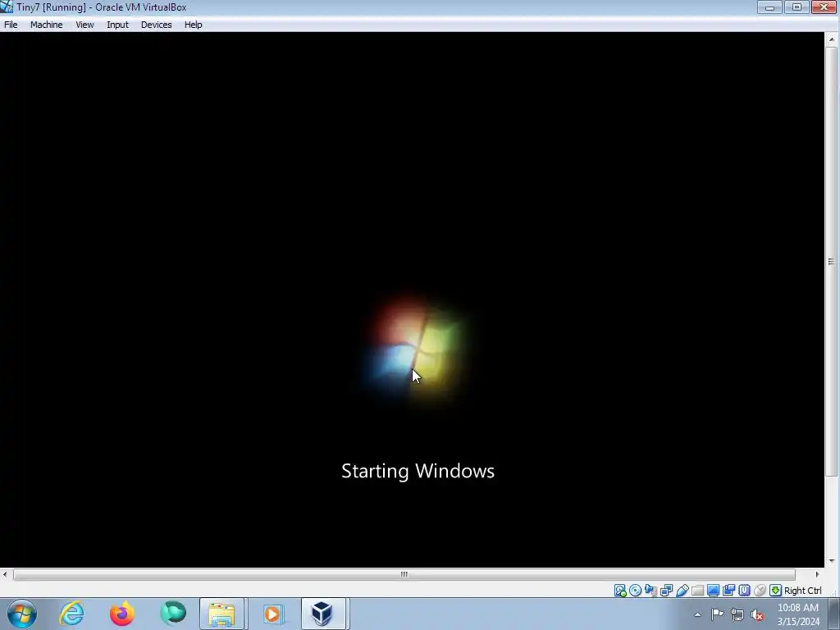Screen dimensions: 840x630
Task: Open the Windows Start menu
Action: point(22,614)
